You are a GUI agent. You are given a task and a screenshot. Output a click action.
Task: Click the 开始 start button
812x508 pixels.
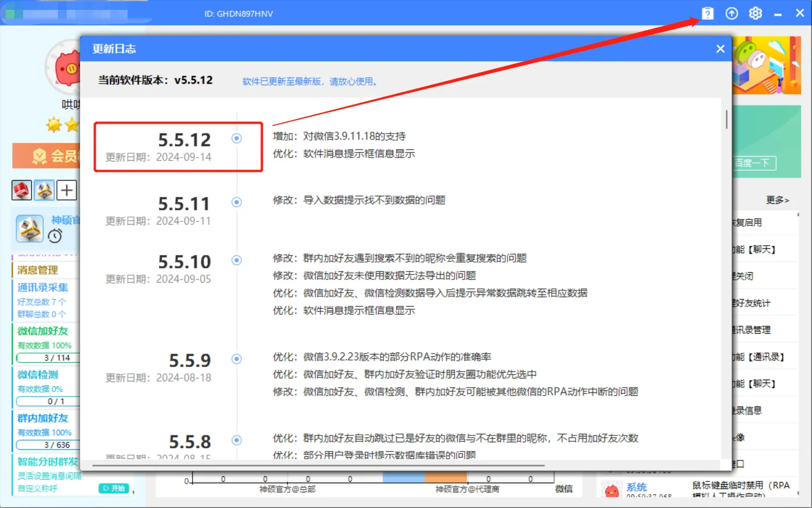point(113,488)
